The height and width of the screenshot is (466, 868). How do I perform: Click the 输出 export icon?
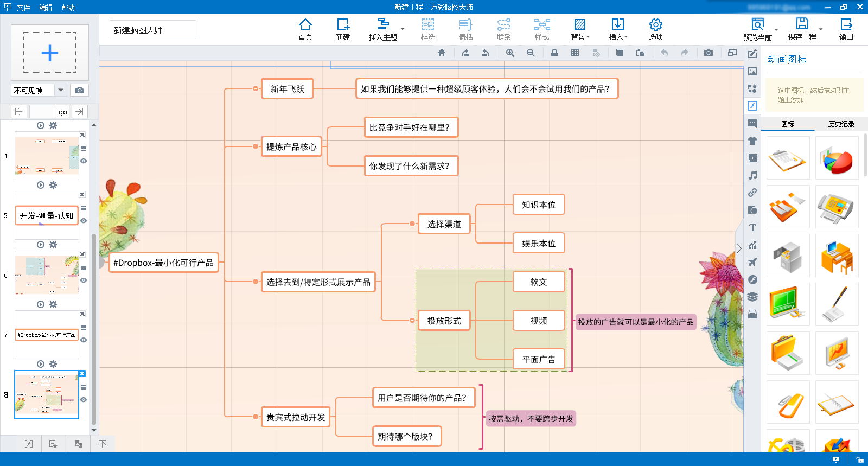click(x=846, y=29)
